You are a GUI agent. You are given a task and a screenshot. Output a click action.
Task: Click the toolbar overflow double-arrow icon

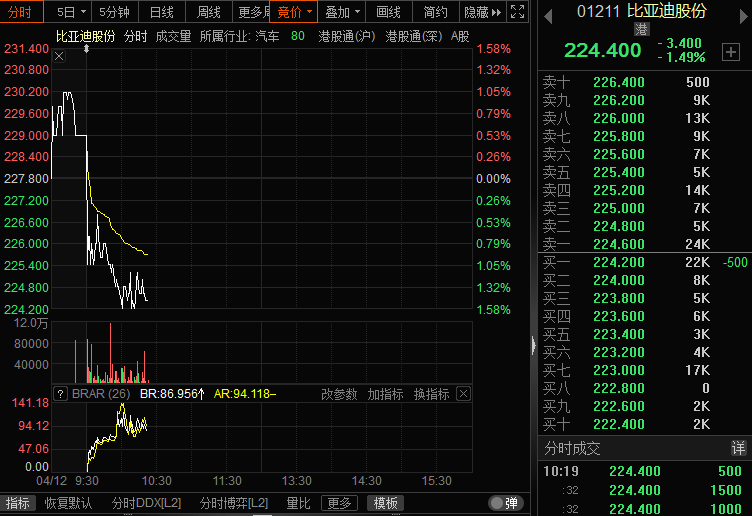coord(497,12)
